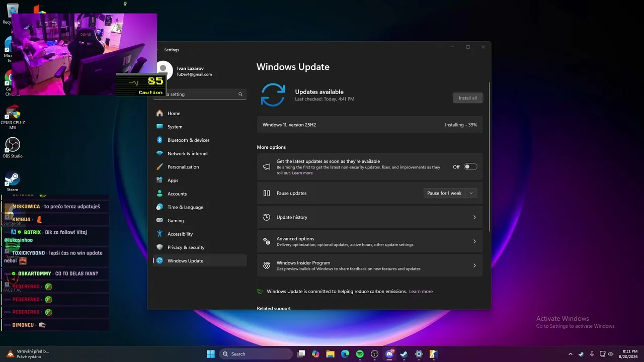Switch to OBS Studio in taskbar
This screenshot has width=644, height=362.
pyautogui.click(x=374, y=354)
